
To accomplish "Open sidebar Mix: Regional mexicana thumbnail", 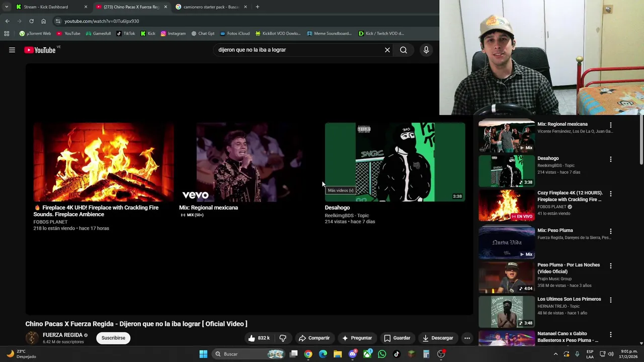I will tap(507, 136).
